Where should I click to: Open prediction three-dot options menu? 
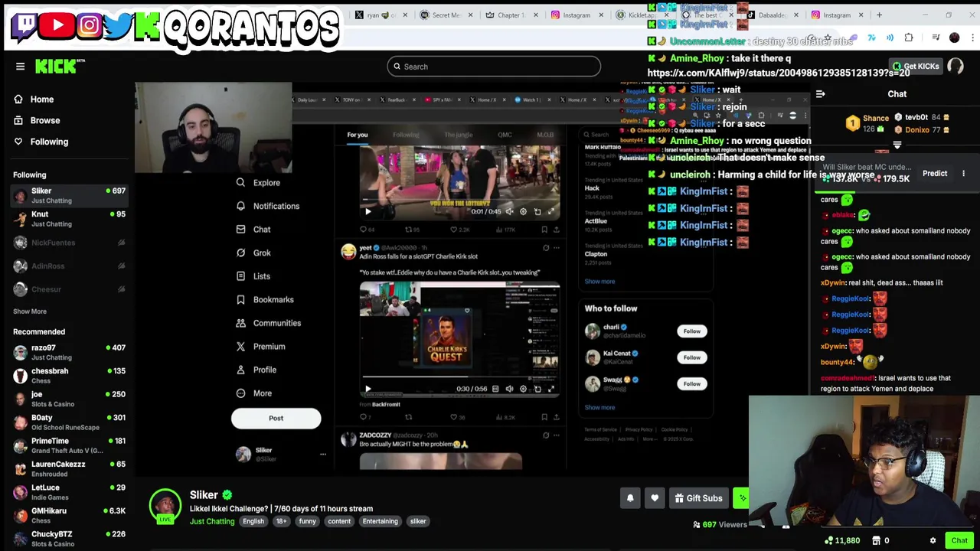pos(963,174)
